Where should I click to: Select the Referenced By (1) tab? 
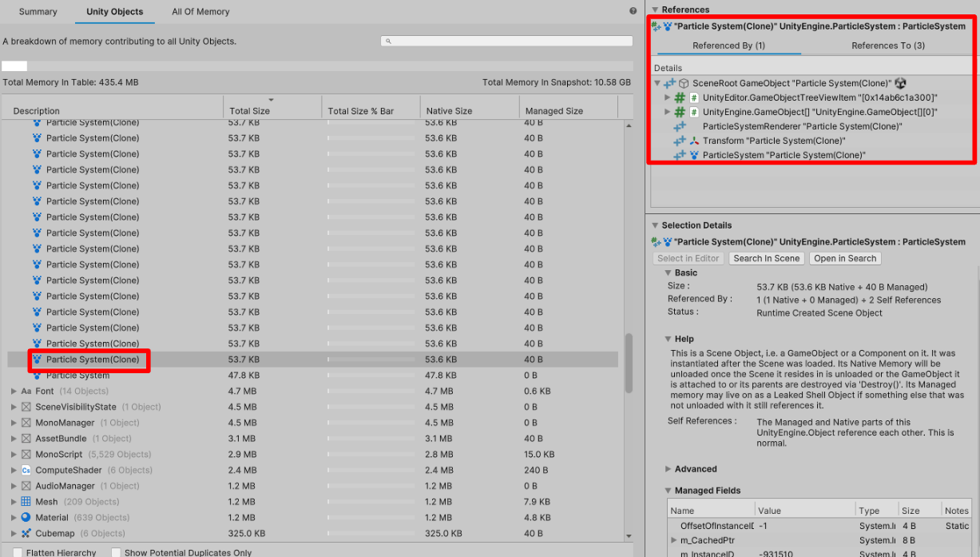point(728,46)
